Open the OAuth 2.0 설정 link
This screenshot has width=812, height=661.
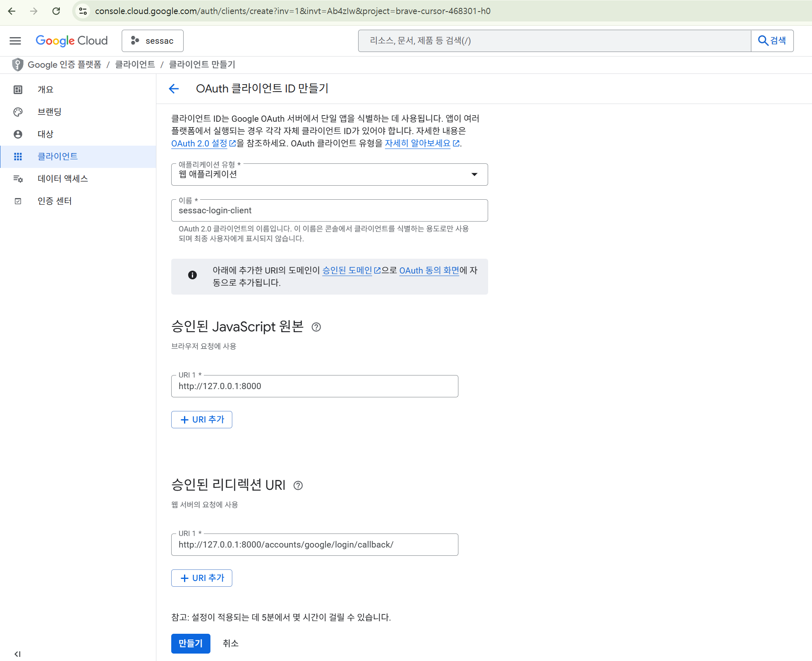(x=199, y=143)
